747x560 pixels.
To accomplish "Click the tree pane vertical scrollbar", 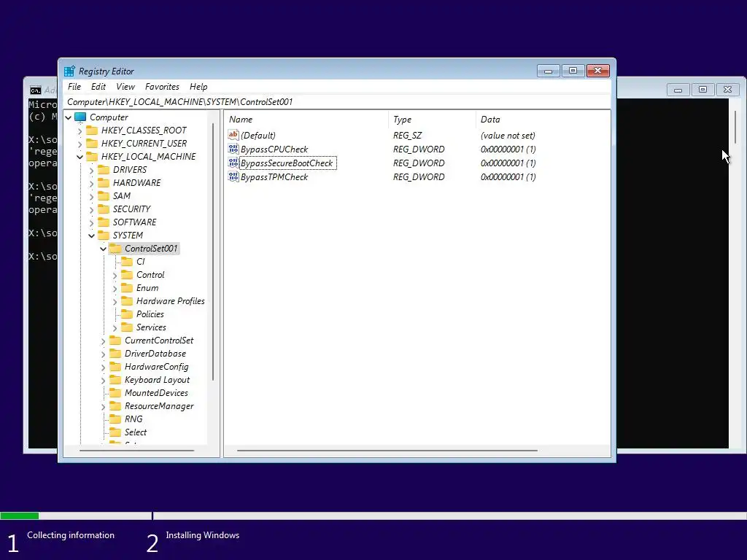I will (213, 252).
